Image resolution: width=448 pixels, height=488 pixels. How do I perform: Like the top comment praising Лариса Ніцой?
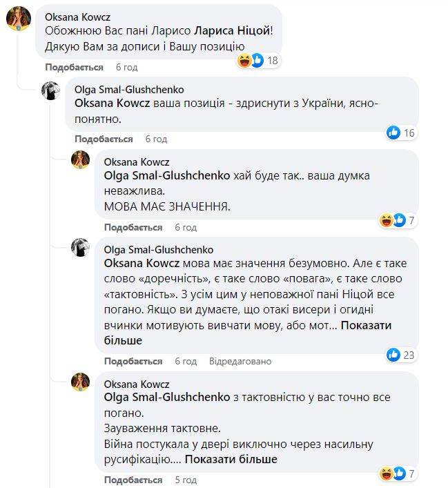pos(74,67)
